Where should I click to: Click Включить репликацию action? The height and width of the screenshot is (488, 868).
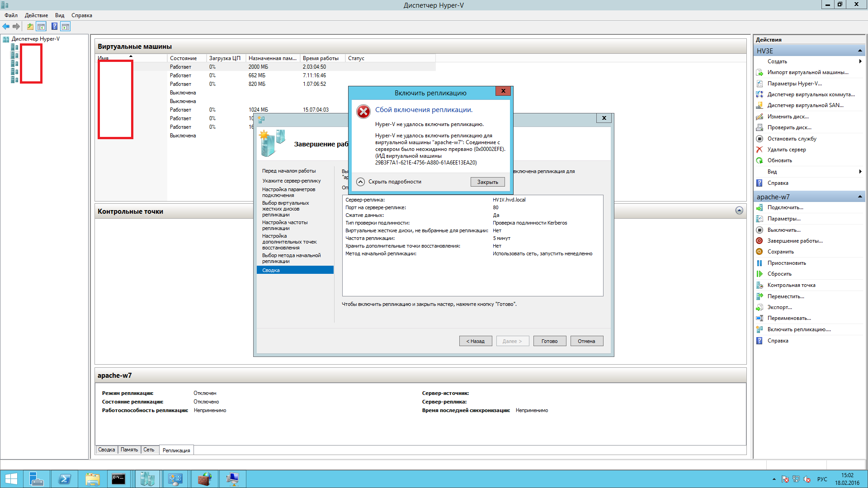point(799,329)
